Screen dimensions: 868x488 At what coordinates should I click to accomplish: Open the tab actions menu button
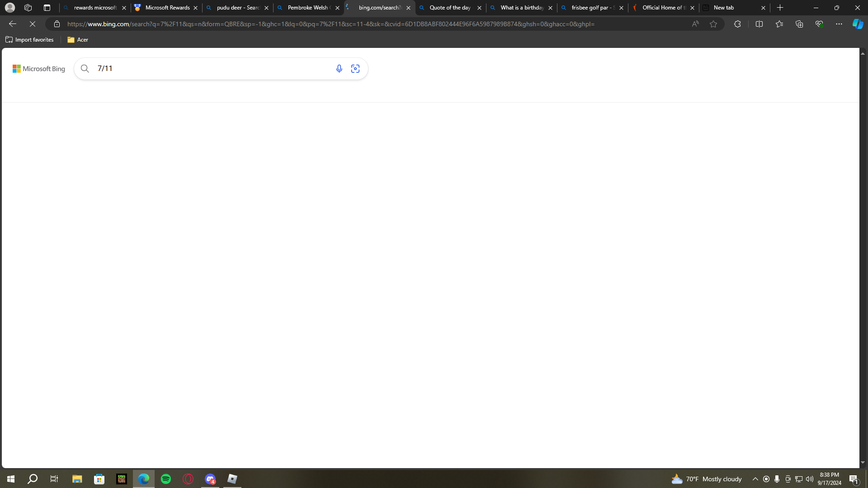coord(47,8)
